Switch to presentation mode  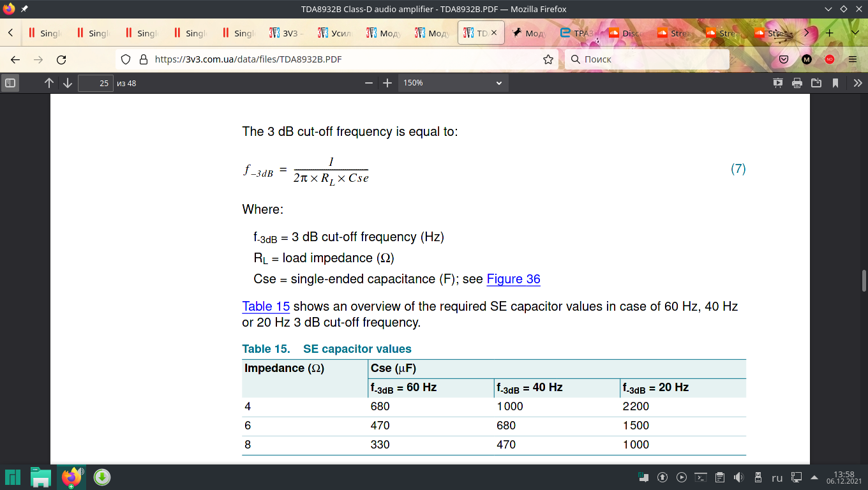(x=777, y=83)
